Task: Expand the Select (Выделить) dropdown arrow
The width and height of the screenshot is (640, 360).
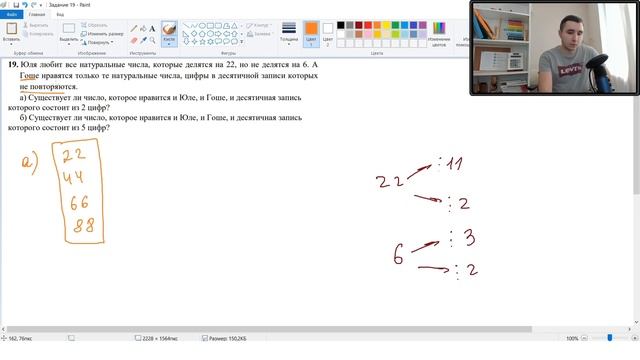Action: [x=69, y=44]
